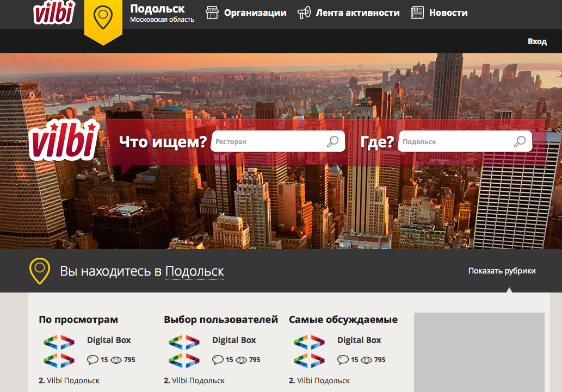Open the Лента активности menu item
The height and width of the screenshot is (392, 562).
pyautogui.click(x=357, y=13)
